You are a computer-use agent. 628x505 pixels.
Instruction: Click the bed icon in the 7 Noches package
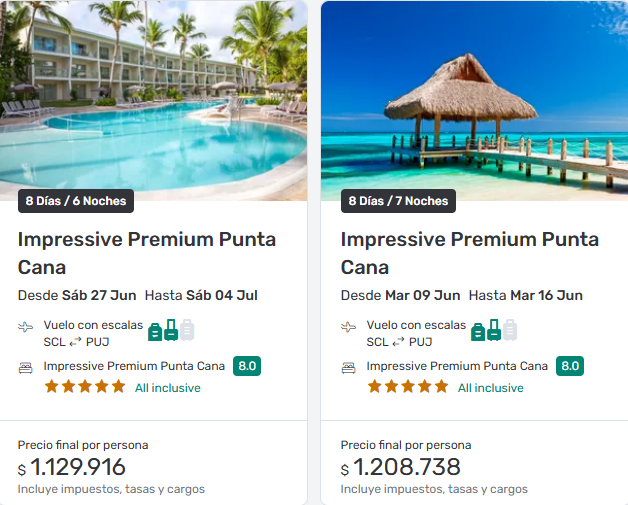(x=349, y=367)
